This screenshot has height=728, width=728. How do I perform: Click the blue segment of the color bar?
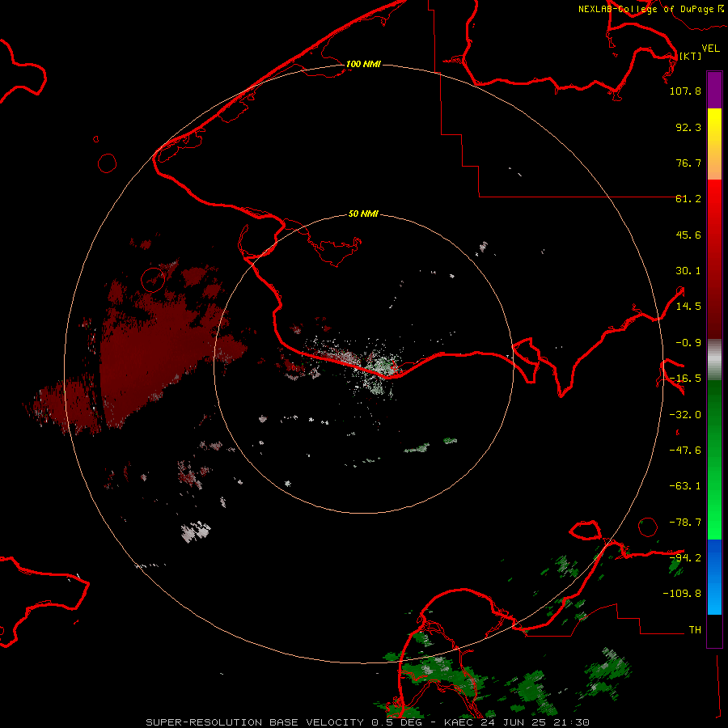click(714, 577)
